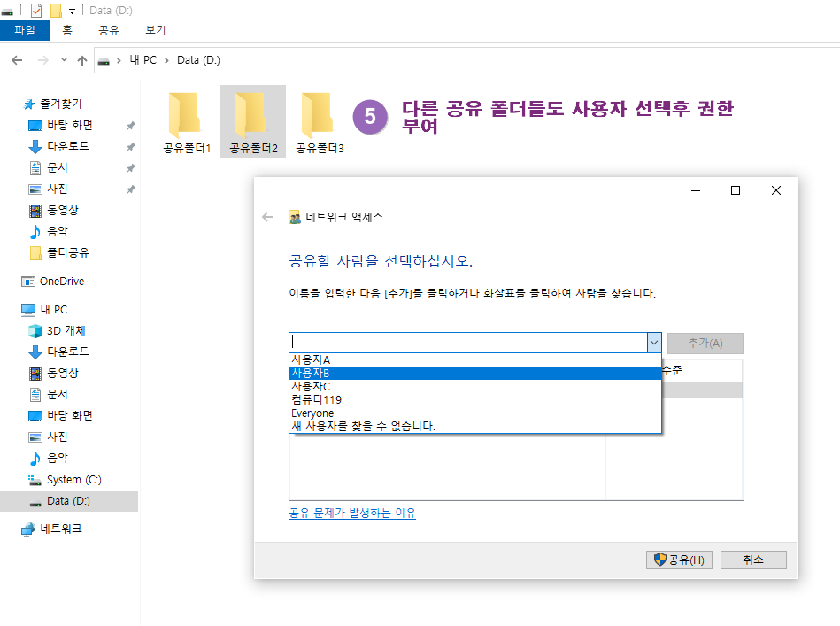The image size is (840, 626).
Task: Select Data (D:) drive in navigation pane
Action: pos(68,501)
